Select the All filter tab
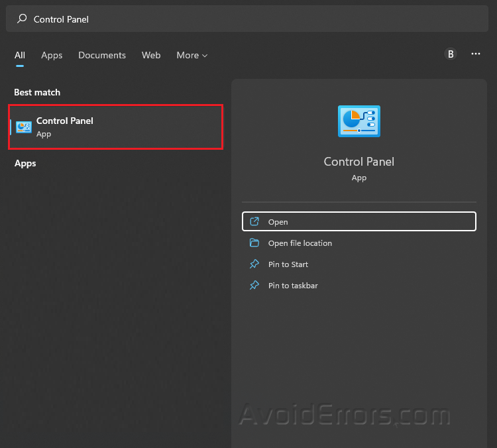The height and width of the screenshot is (448, 497). 20,55
